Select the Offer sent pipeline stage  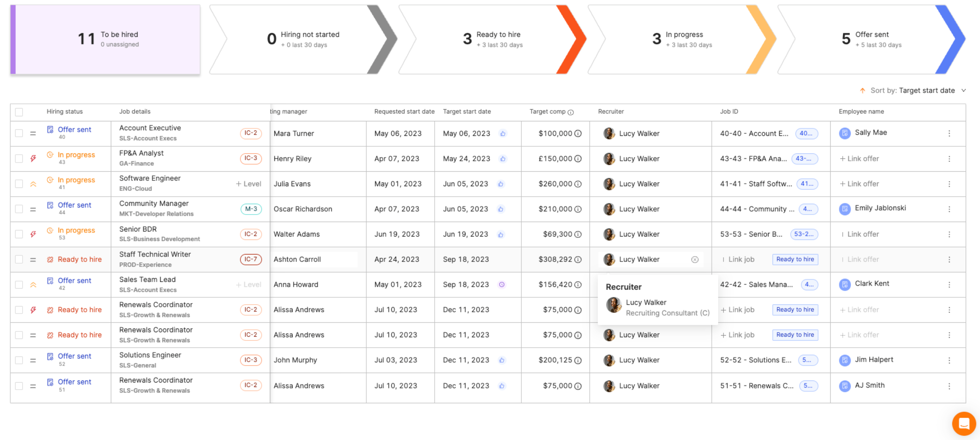871,39
